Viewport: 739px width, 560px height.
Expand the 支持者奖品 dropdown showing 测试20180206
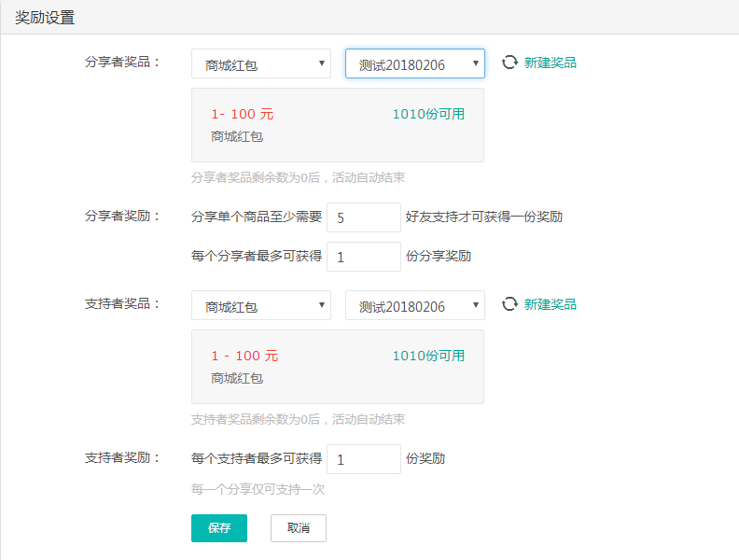pos(414,305)
